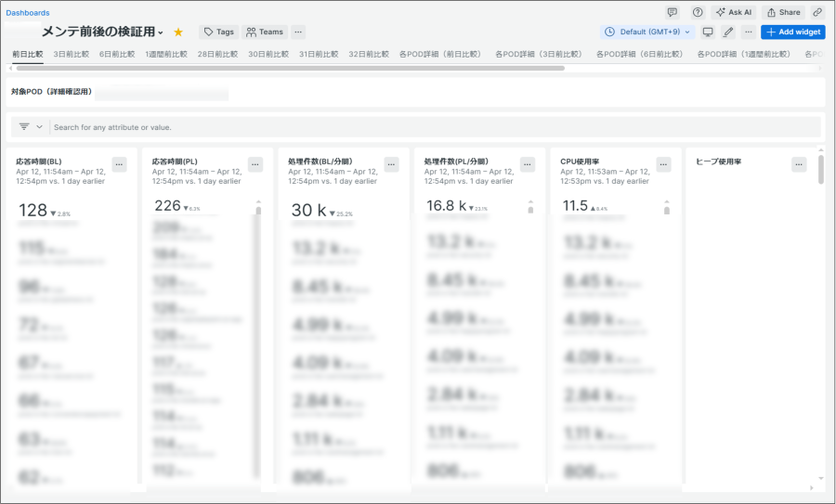Screen dimensions: 836x504
Task: Click the 対象POD variable value field
Action: (162, 95)
